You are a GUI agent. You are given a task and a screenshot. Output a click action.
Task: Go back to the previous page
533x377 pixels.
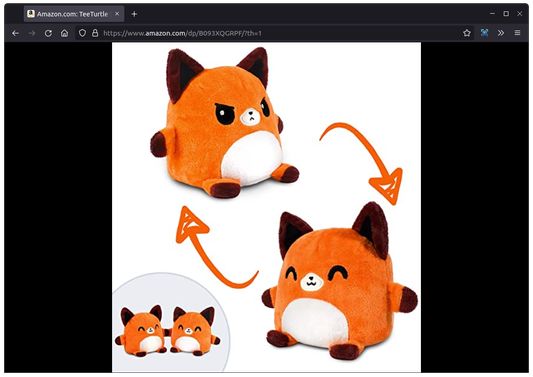tap(15, 33)
